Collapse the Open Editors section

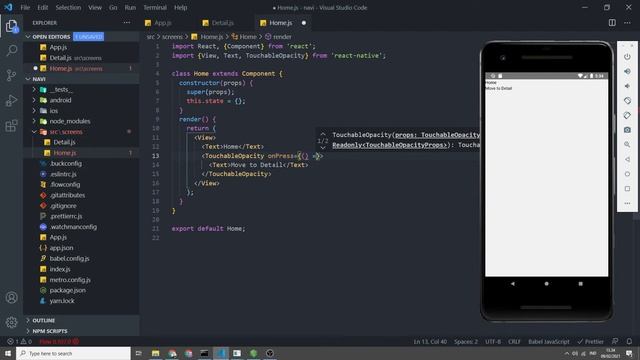[51, 37]
